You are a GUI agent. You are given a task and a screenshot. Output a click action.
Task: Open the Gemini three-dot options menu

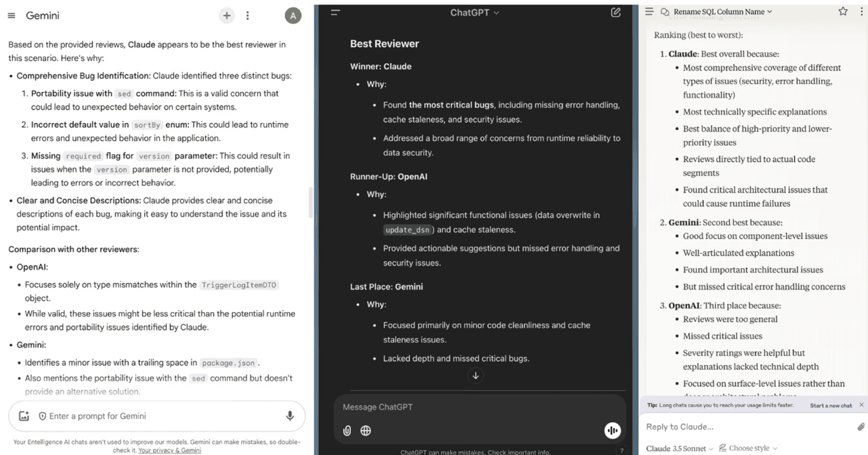point(247,16)
